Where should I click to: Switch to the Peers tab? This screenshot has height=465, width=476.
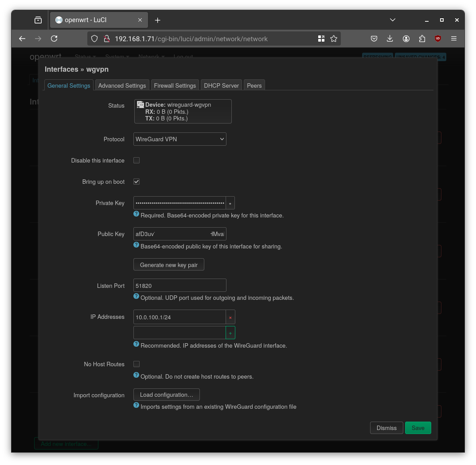pyautogui.click(x=254, y=85)
